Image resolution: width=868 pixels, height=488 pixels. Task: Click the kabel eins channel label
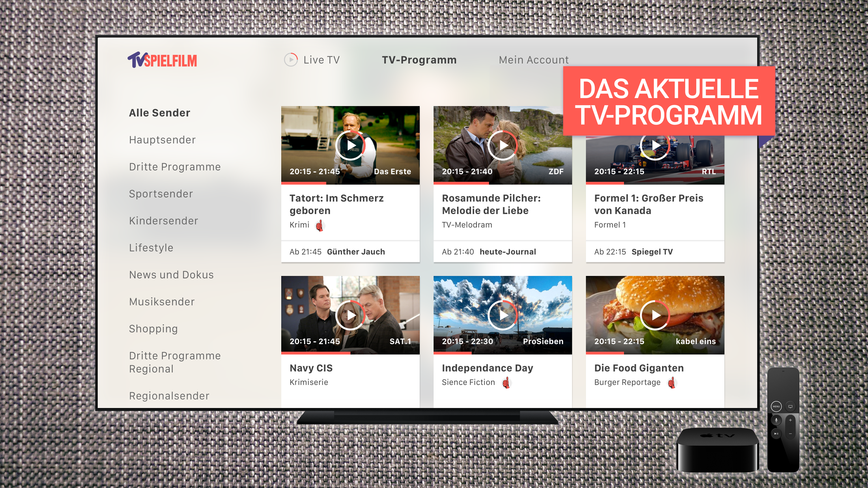(x=696, y=341)
